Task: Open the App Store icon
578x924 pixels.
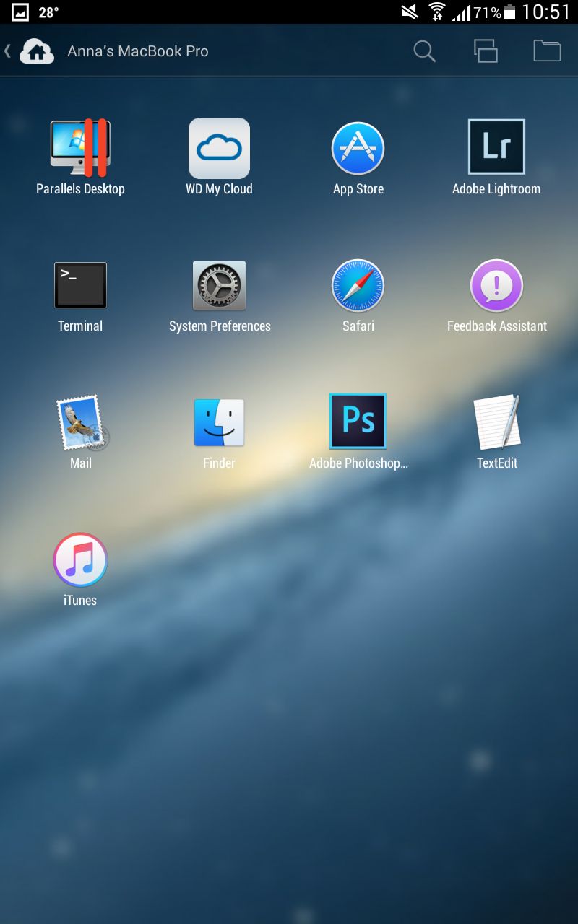Action: pyautogui.click(x=358, y=148)
